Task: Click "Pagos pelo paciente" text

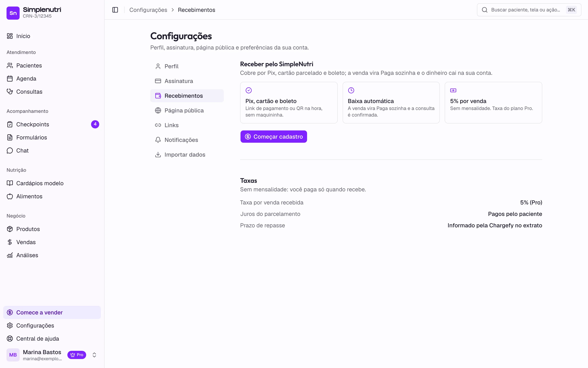Action: (x=515, y=214)
